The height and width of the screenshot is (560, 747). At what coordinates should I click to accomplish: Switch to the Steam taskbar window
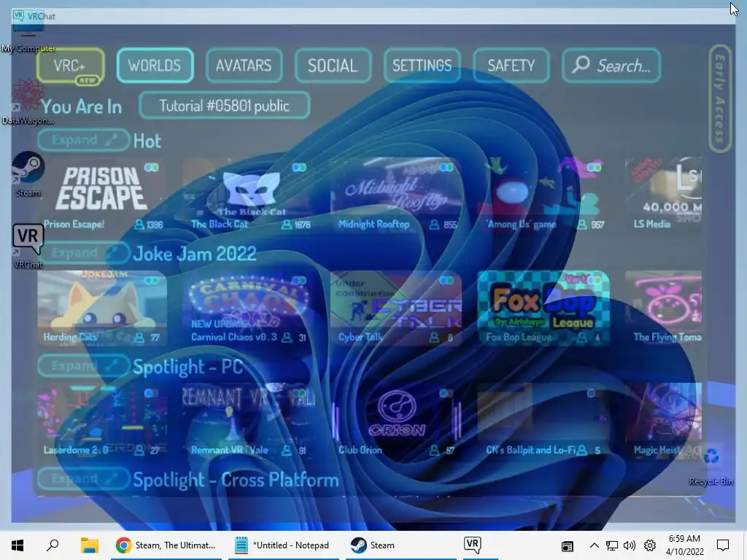400,545
